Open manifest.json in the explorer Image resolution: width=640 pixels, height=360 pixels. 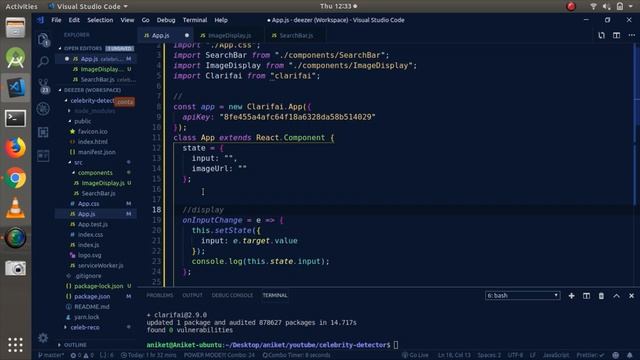[x=96, y=152]
